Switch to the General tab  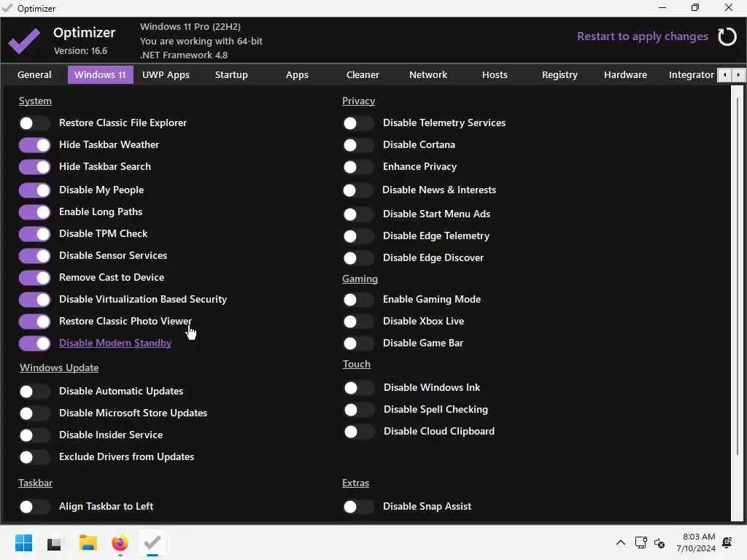pyautogui.click(x=34, y=75)
